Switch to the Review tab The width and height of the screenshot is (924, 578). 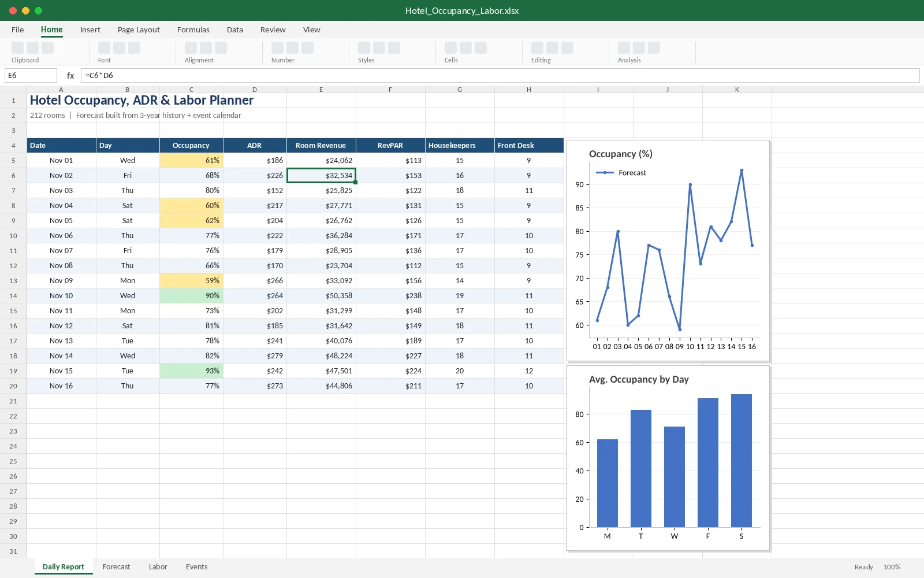pos(273,29)
